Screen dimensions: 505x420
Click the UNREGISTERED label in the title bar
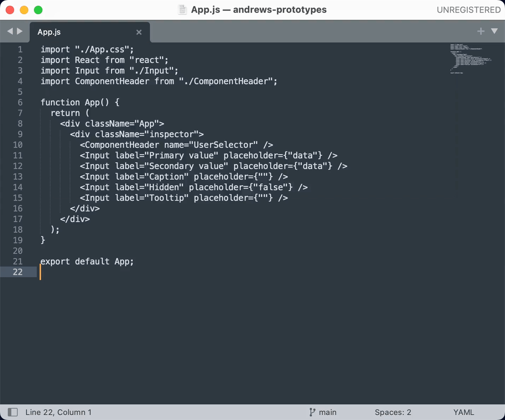[x=469, y=10]
